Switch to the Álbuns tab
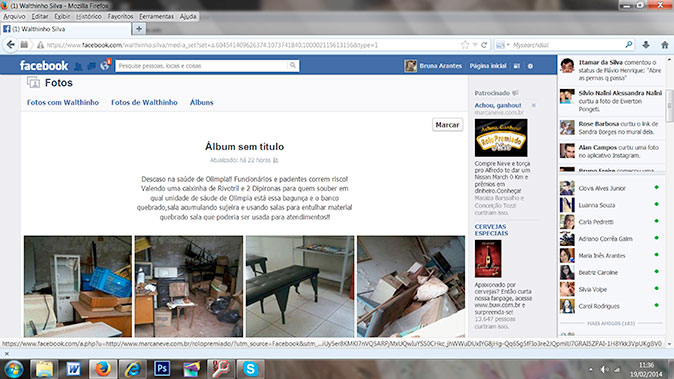 tap(202, 102)
